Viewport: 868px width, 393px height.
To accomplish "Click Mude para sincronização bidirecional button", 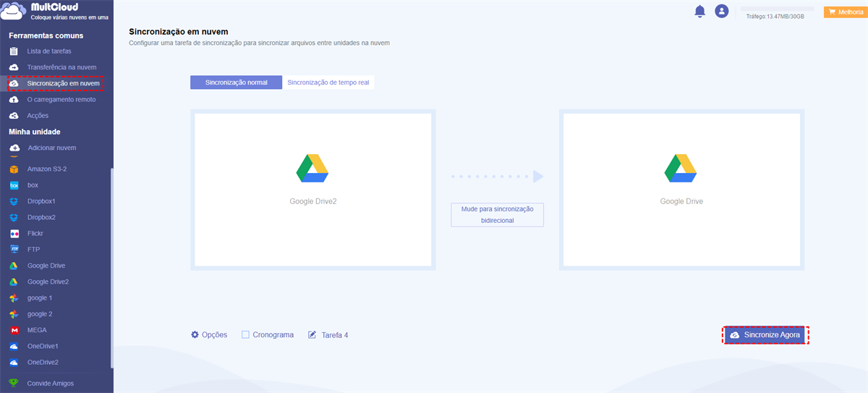I will click(x=497, y=214).
